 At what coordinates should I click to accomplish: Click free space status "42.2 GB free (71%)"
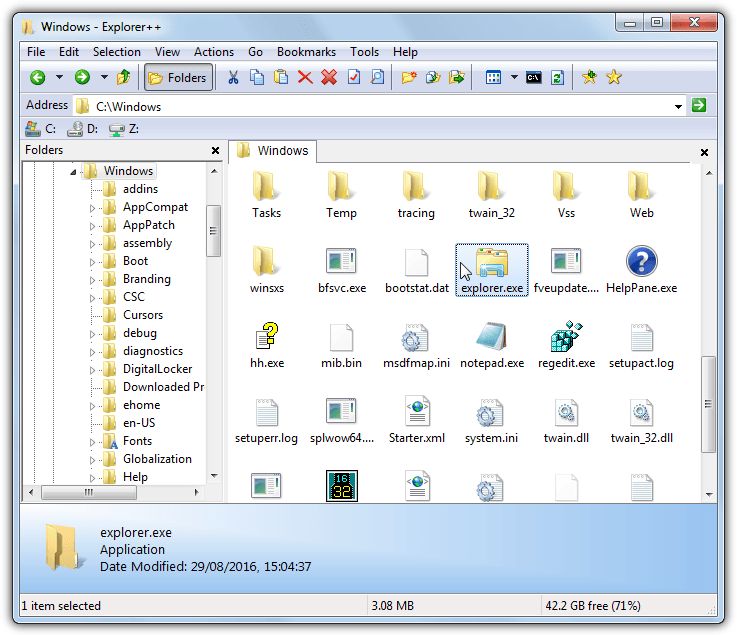coord(593,606)
